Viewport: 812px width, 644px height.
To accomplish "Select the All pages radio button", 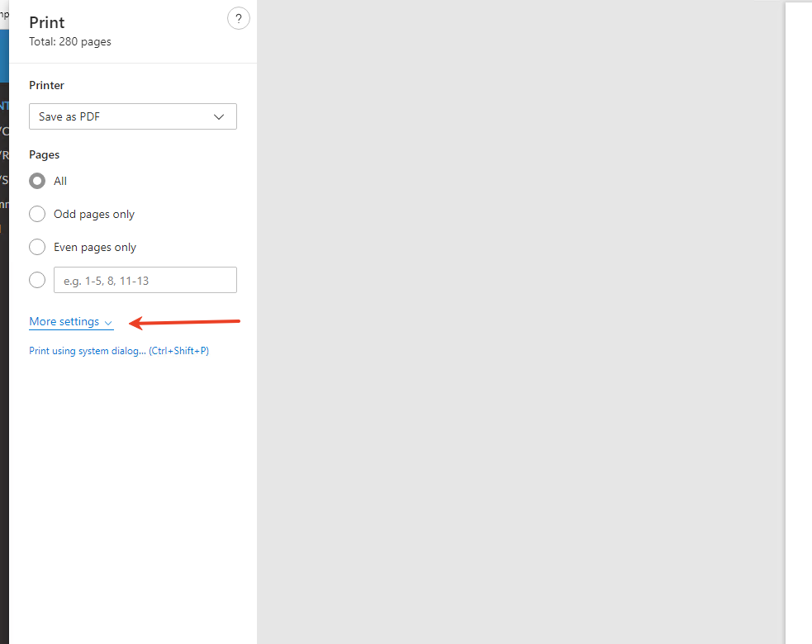I will click(37, 181).
